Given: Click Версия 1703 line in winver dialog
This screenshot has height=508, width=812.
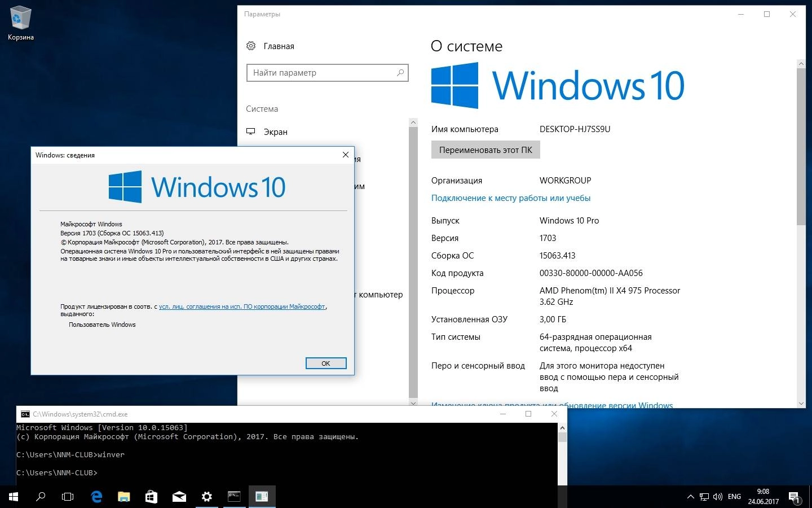Looking at the screenshot, I should click(112, 233).
